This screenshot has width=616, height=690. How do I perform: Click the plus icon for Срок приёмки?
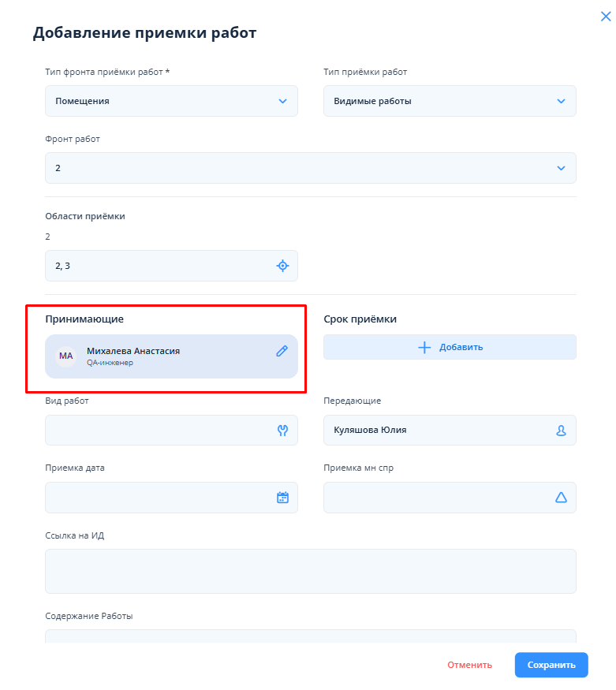424,347
